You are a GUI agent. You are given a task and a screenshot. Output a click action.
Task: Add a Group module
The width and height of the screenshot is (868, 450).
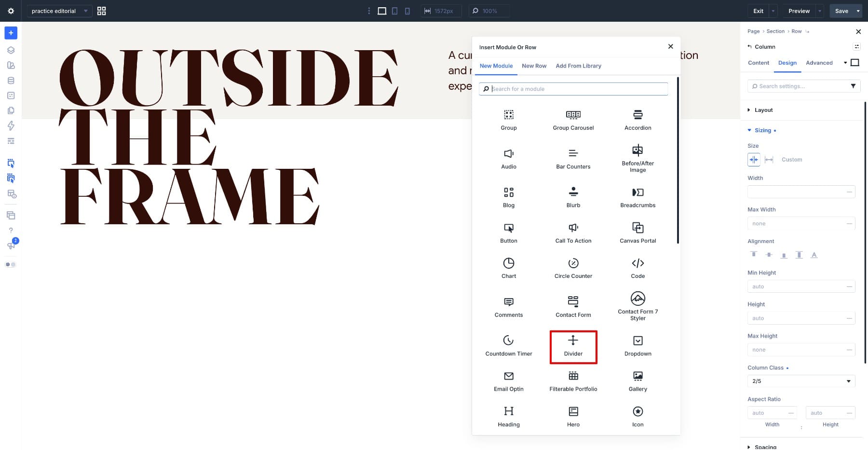tap(509, 120)
